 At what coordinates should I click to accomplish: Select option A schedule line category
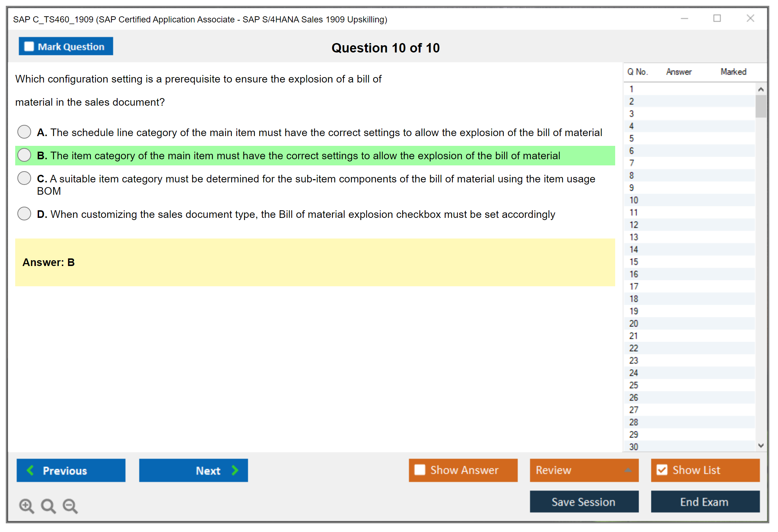[x=24, y=132]
